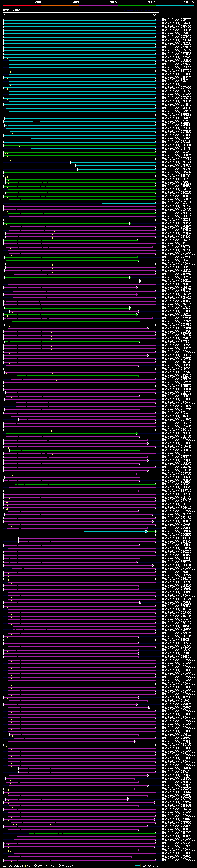Select the UniRef100_A9PE52 label
Image resolution: width=197 pixels, height=868 pixels.
[176, 108]
